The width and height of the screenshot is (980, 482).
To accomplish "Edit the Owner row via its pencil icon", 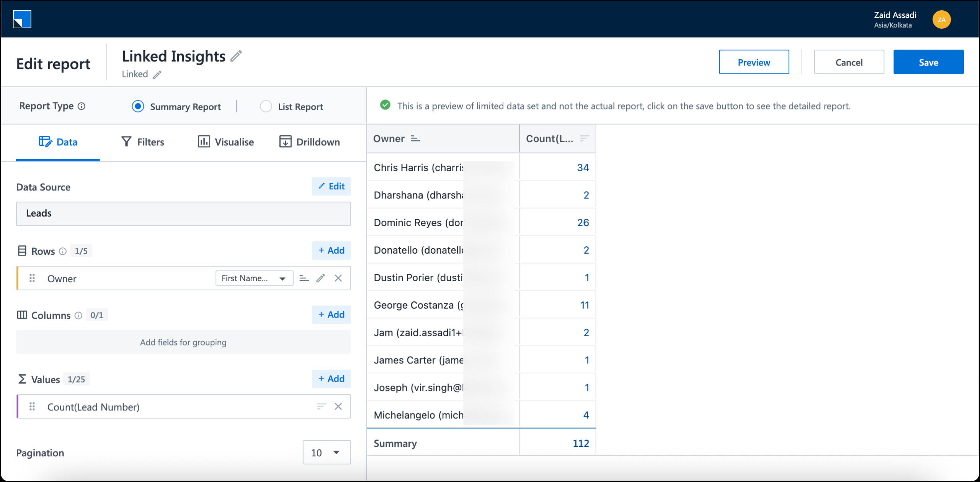I will pos(321,278).
